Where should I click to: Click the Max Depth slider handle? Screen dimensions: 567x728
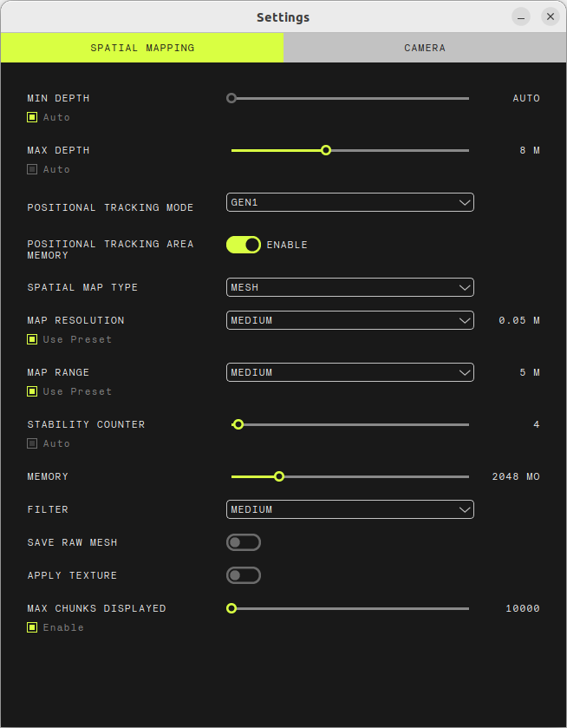326,150
